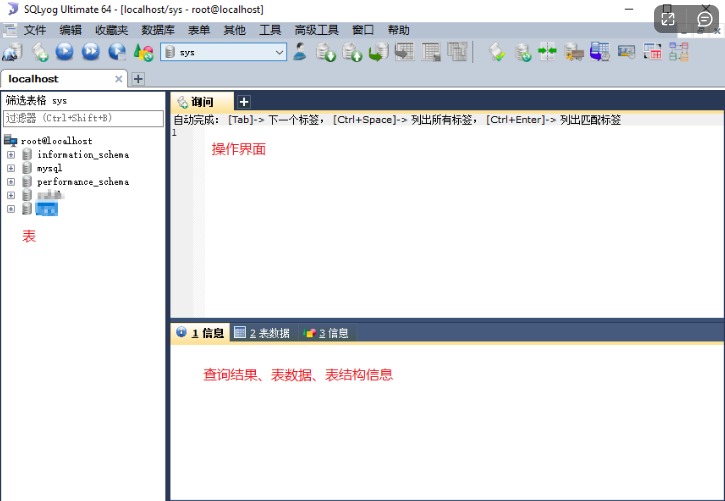Execute the current query with the single-arrow play icon
725x501 pixels.
[x=65, y=51]
